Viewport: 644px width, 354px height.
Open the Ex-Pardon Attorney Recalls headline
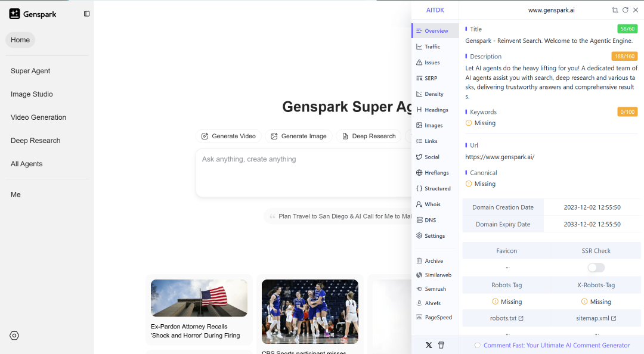point(195,331)
